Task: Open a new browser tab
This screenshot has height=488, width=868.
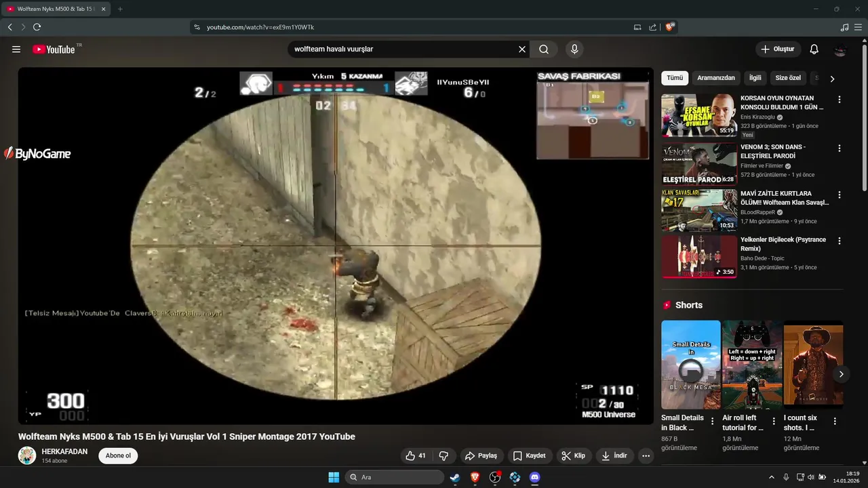Action: [120, 9]
